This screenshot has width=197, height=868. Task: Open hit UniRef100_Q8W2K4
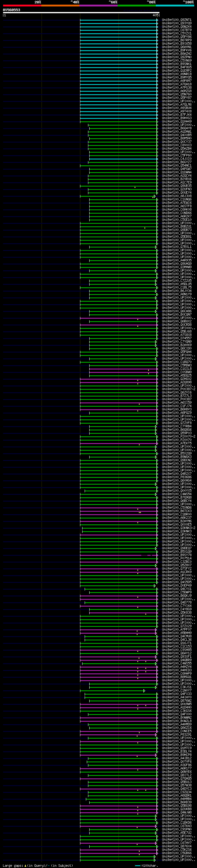click(x=176, y=26)
